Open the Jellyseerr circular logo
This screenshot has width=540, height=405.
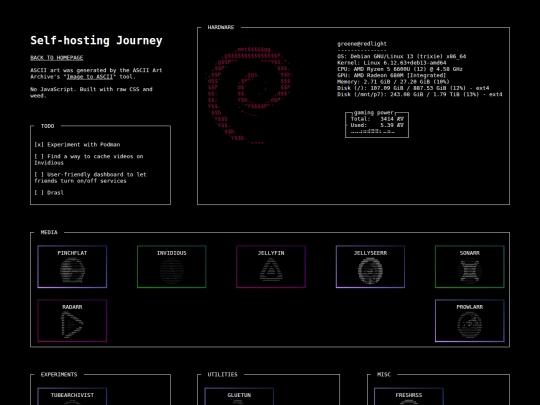[370, 271]
